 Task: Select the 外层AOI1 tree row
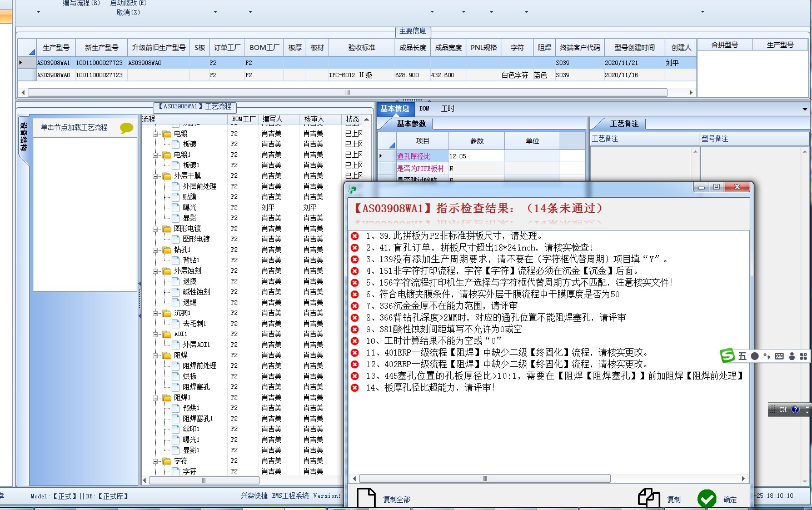196,344
